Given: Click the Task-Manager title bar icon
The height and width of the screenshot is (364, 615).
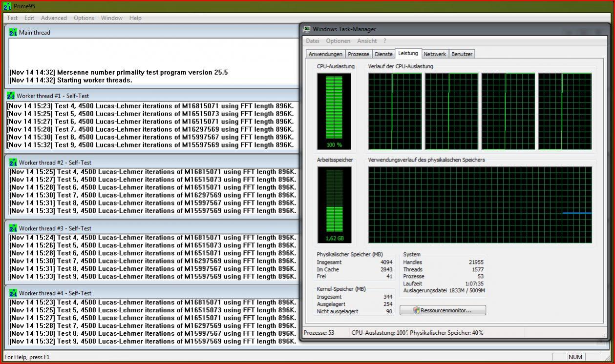Looking at the screenshot, I should point(307,29).
